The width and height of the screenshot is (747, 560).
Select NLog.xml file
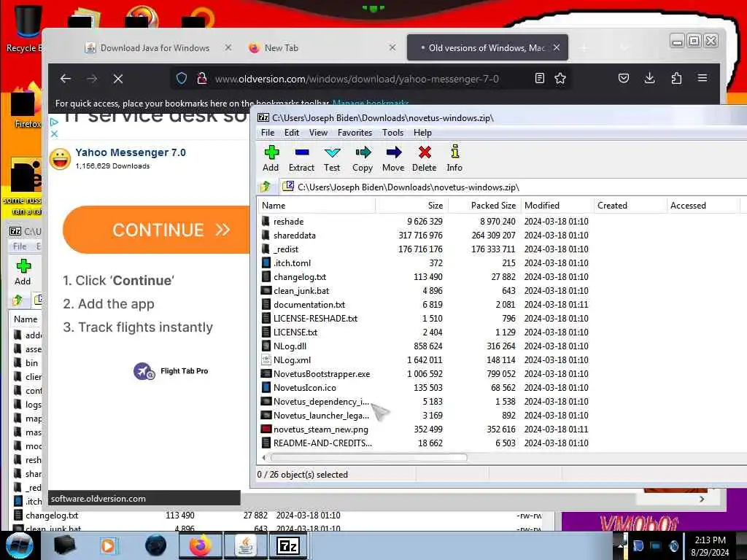point(425,360)
